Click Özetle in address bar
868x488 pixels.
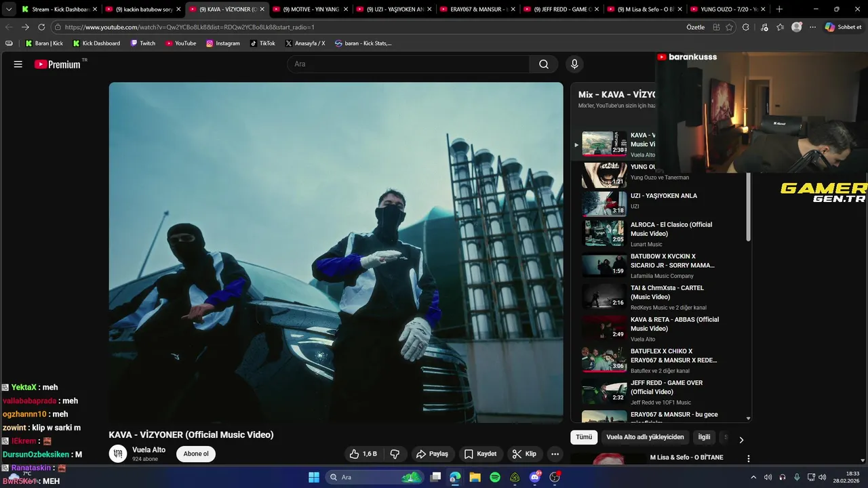coord(696,27)
